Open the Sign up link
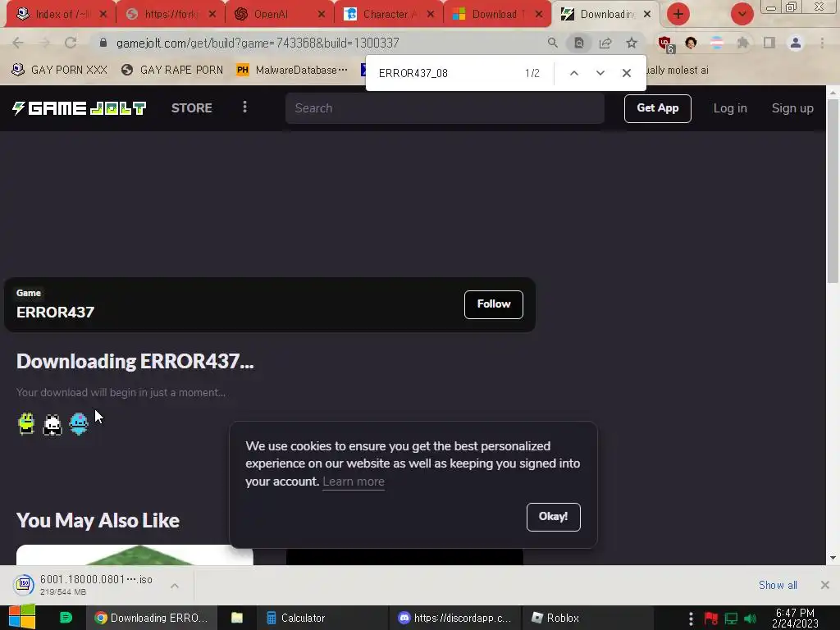The width and height of the screenshot is (840, 630). pyautogui.click(x=792, y=108)
